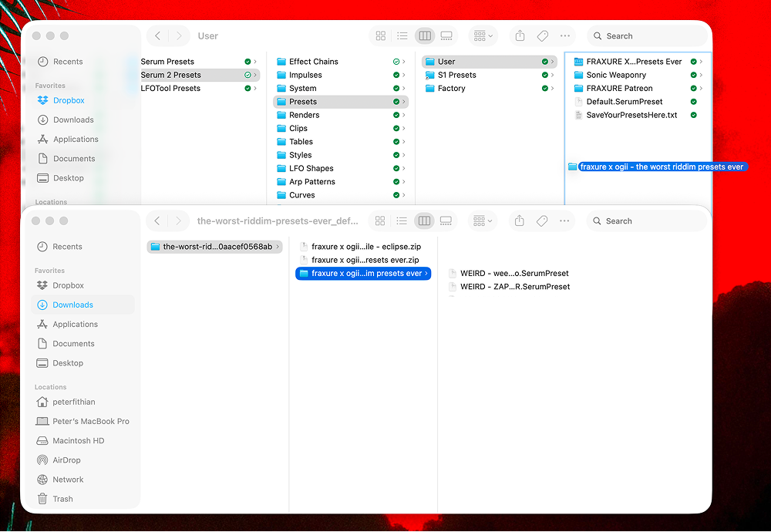Go forward in Downloads Finder window
771x532 pixels.
[x=179, y=221]
